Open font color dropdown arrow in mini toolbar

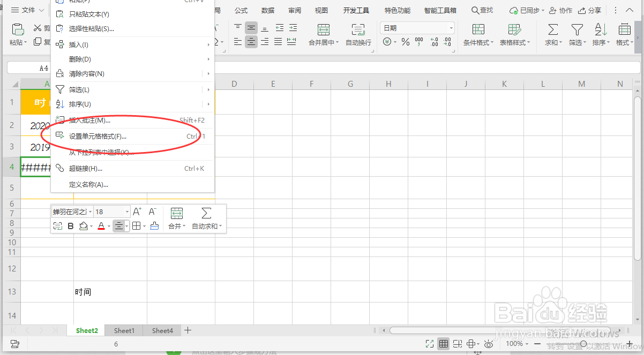(109, 226)
